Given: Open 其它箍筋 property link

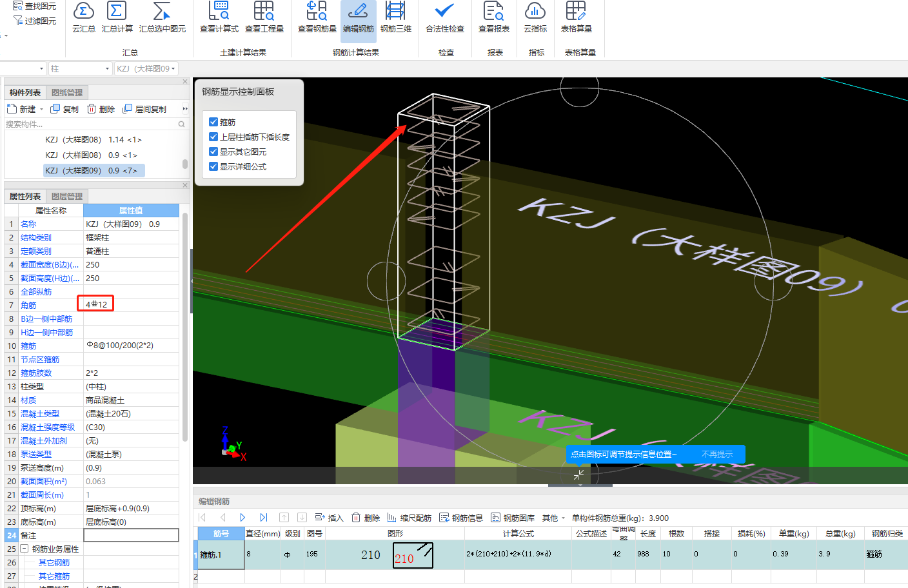Looking at the screenshot, I should tap(54, 576).
